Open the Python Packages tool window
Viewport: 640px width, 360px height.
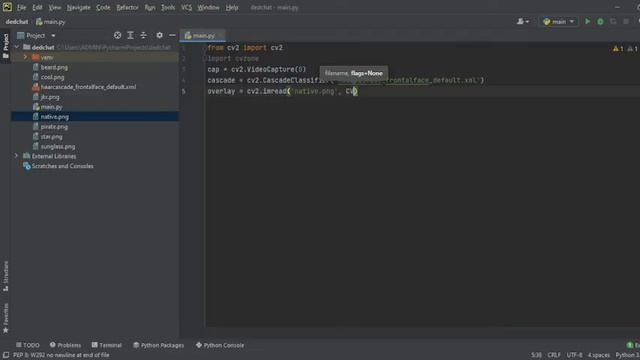[158, 345]
